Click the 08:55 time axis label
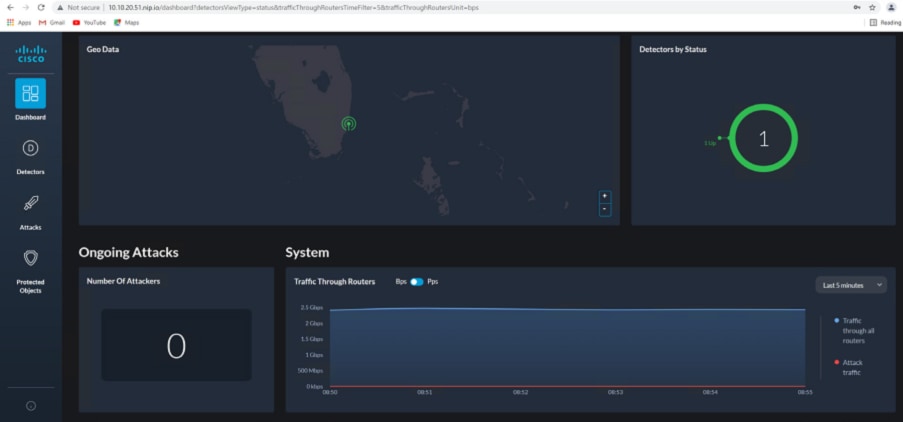This screenshot has width=903, height=422. (805, 392)
